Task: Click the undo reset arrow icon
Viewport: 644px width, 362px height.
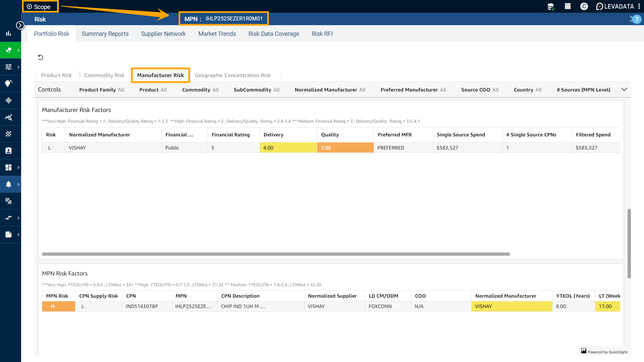Action: (41, 57)
